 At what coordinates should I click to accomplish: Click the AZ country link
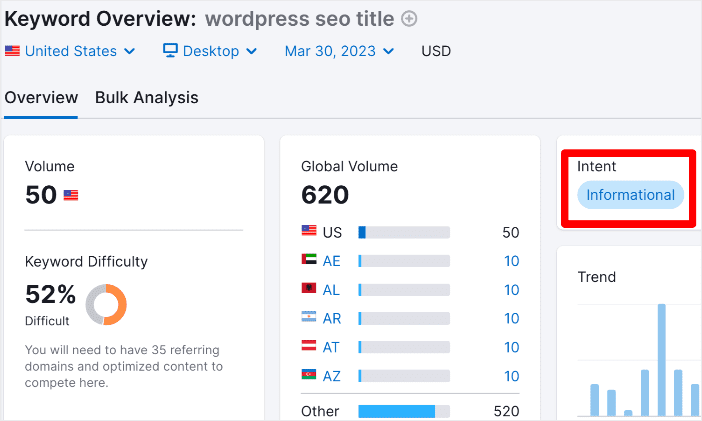(x=331, y=376)
